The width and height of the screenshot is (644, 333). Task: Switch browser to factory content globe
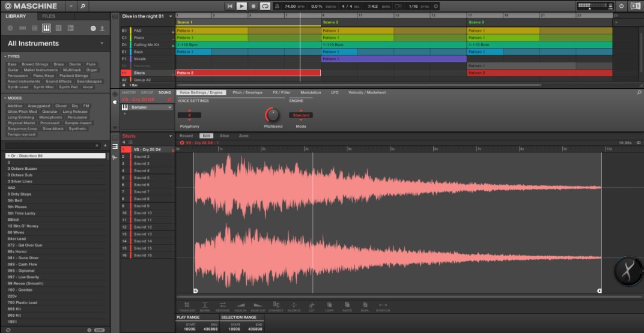click(x=93, y=28)
